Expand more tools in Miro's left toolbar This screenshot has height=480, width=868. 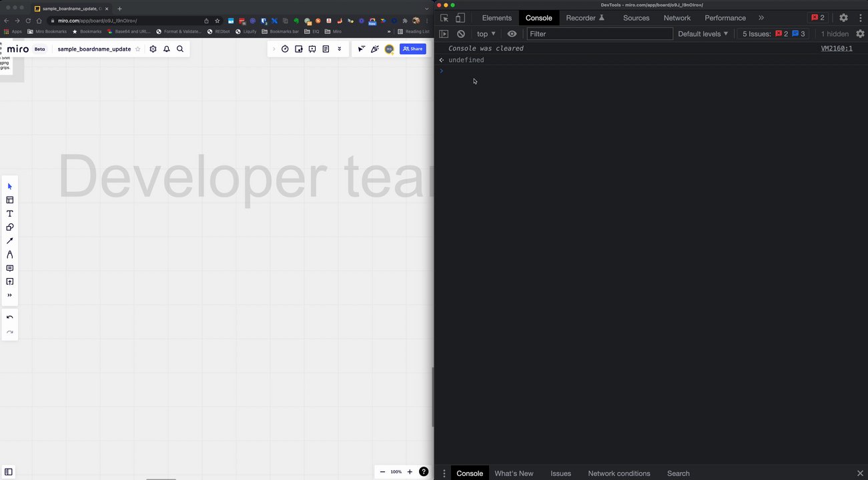point(9,295)
